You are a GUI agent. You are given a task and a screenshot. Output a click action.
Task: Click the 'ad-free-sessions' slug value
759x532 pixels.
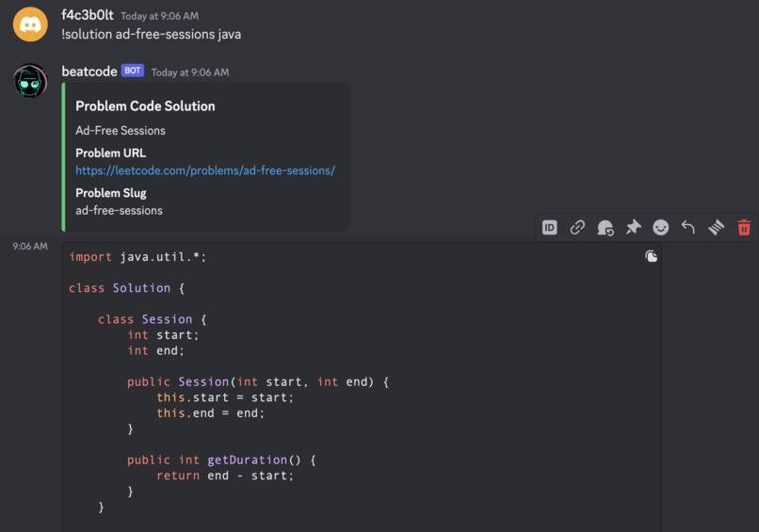(119, 211)
